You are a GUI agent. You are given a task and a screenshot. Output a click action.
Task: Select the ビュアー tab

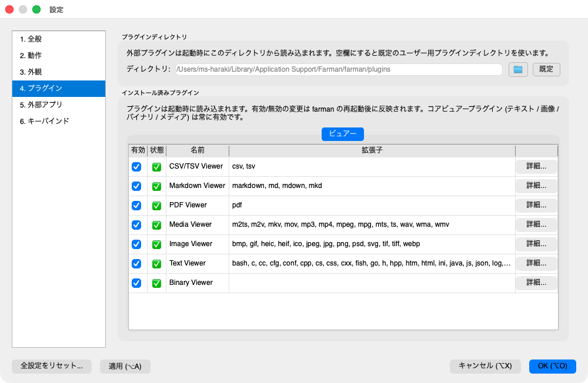point(343,134)
